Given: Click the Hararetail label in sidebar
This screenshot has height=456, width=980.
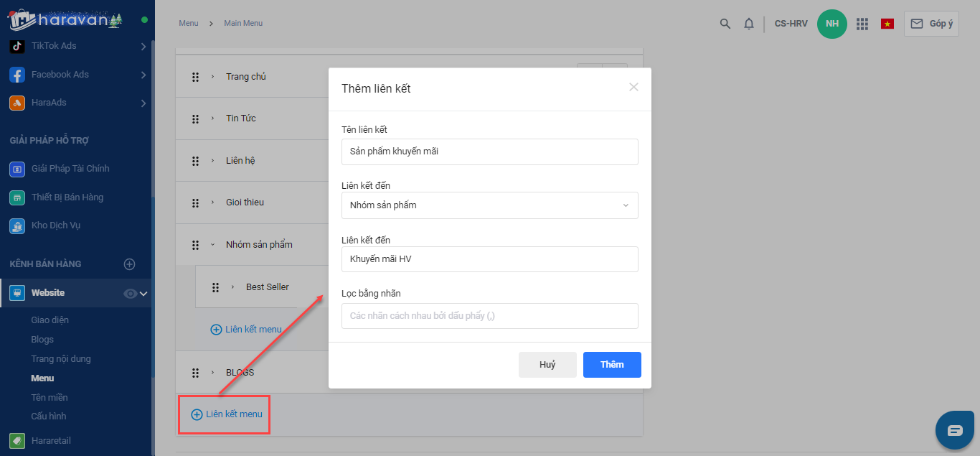Looking at the screenshot, I should 51,441.
